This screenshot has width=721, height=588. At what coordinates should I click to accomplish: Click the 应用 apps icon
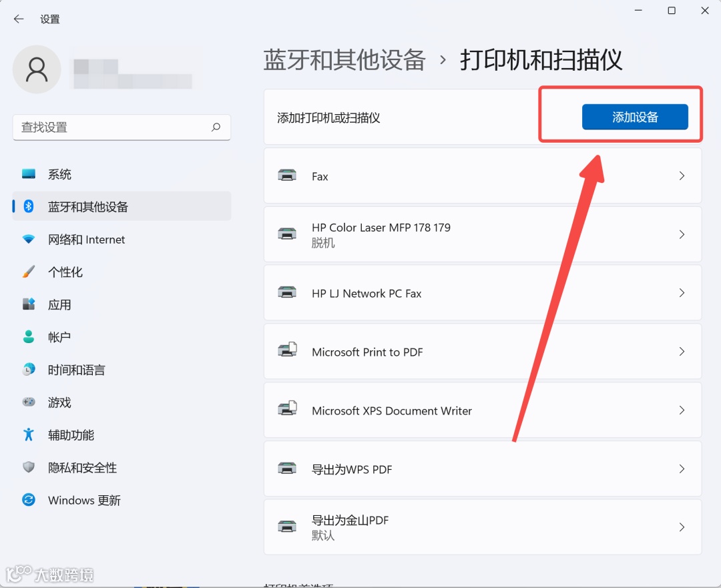click(29, 304)
